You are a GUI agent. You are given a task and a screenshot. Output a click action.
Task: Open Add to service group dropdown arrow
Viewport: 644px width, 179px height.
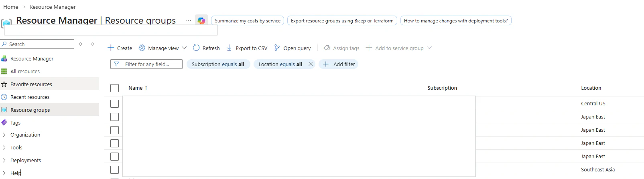(429, 48)
